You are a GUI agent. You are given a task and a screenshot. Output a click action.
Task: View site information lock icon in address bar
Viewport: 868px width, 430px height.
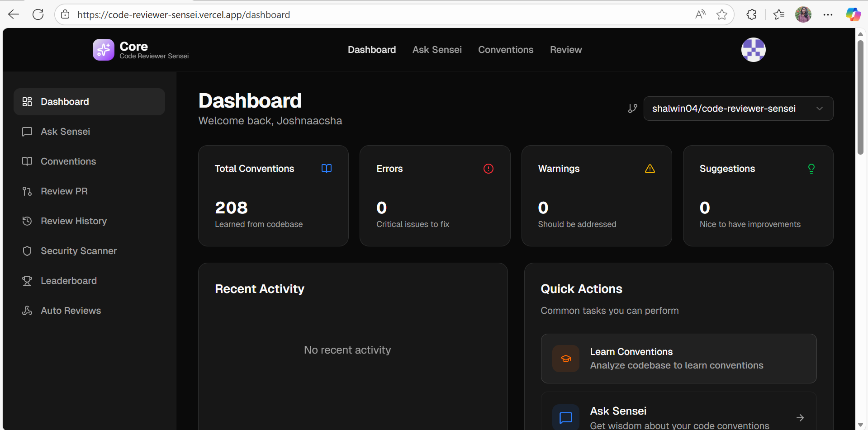click(65, 14)
